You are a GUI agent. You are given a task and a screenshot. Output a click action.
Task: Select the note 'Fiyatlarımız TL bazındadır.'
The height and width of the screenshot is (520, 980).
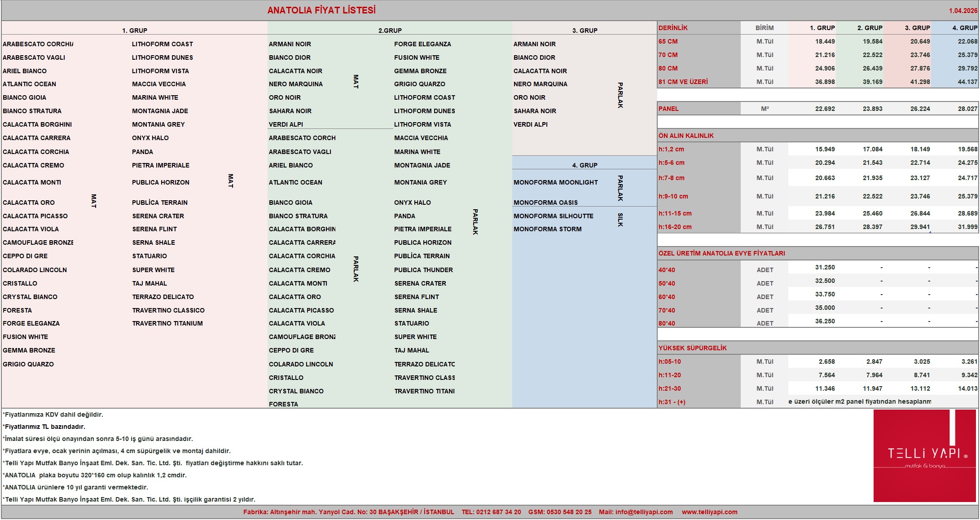point(44,427)
